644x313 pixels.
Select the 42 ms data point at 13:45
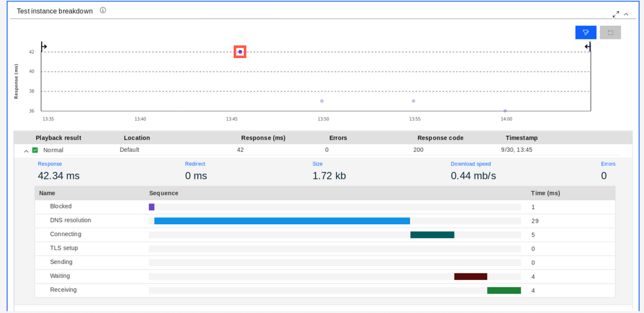(240, 52)
